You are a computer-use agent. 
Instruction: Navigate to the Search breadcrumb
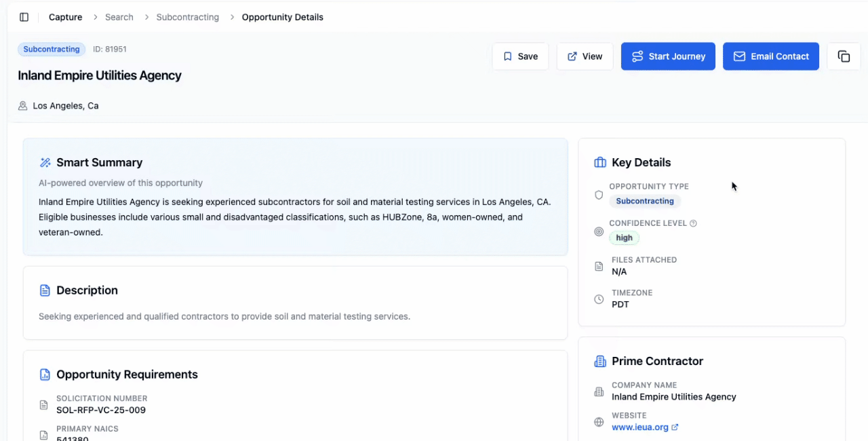click(x=119, y=17)
